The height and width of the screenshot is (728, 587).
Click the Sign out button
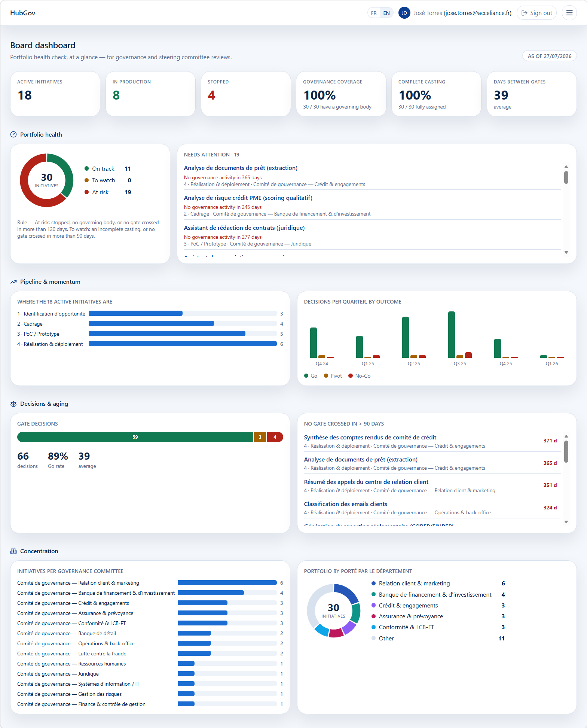(x=536, y=13)
